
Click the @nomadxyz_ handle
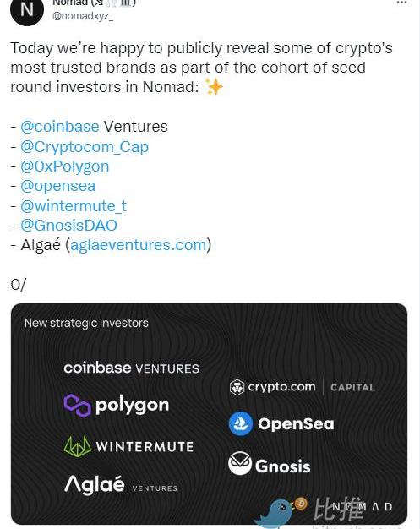click(82, 16)
